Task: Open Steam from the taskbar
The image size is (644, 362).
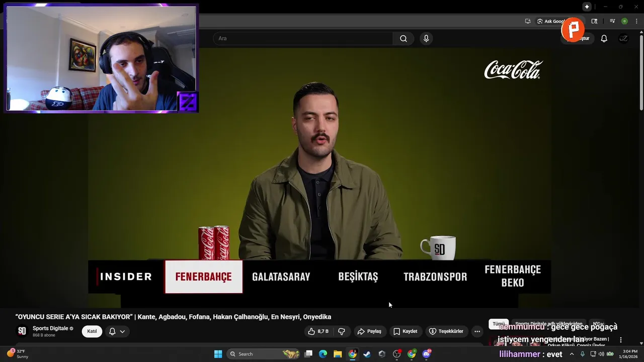Action: click(367, 354)
